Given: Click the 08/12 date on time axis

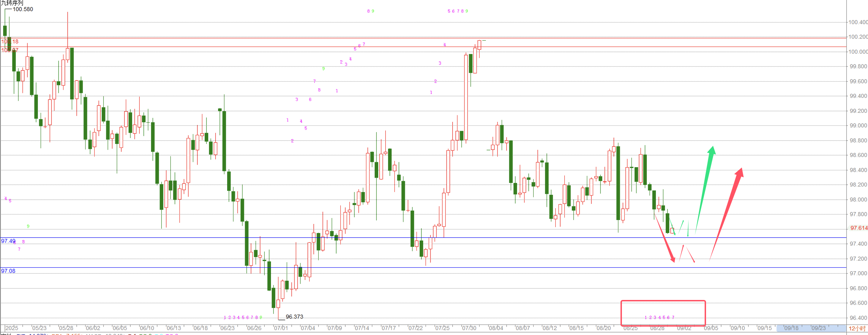Looking at the screenshot, I should [x=550, y=328].
